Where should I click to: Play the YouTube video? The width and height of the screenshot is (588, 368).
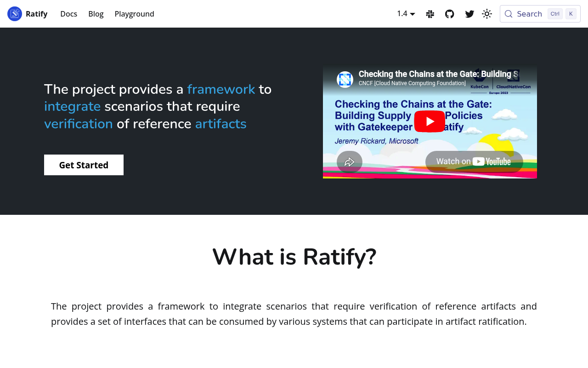pyautogui.click(x=430, y=121)
